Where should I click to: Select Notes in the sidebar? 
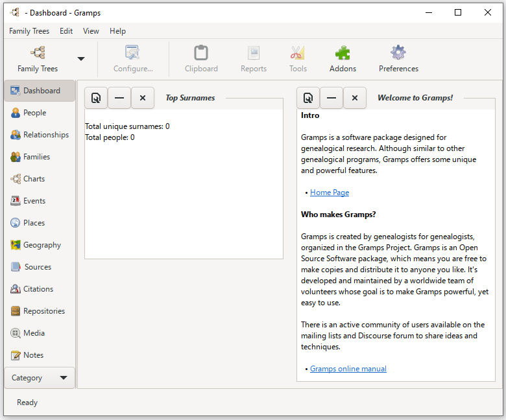pos(33,355)
